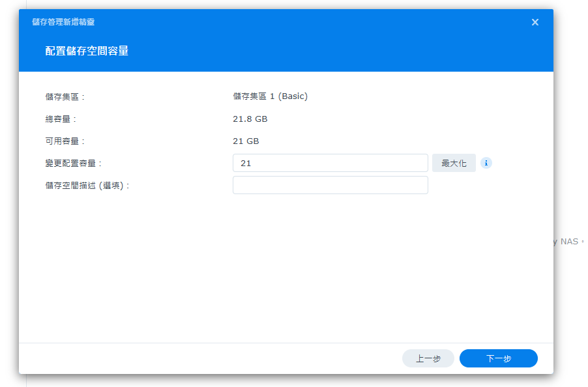Click the 儲存空間描述 (選填) label
This screenshot has width=588, height=387.
coord(87,186)
